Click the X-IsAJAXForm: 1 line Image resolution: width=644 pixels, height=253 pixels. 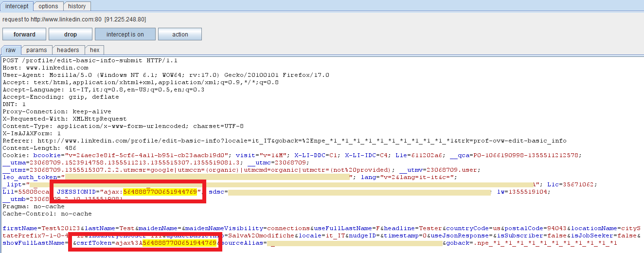click(32, 133)
